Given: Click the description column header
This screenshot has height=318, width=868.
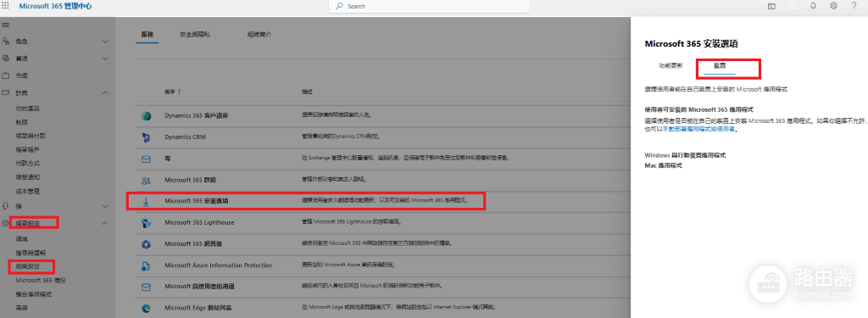Looking at the screenshot, I should [x=307, y=92].
